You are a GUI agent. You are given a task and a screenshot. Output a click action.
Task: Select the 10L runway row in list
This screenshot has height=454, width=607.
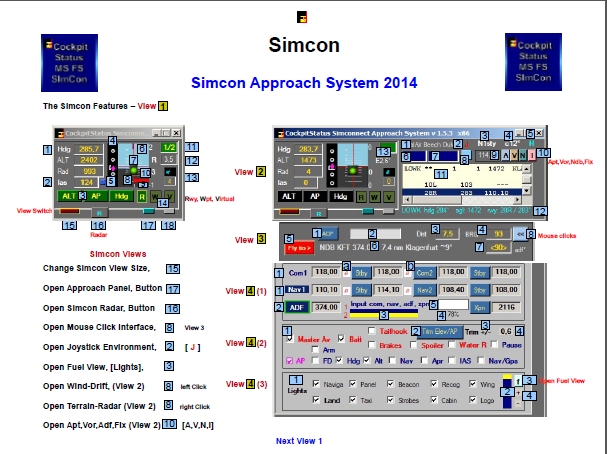click(x=462, y=185)
